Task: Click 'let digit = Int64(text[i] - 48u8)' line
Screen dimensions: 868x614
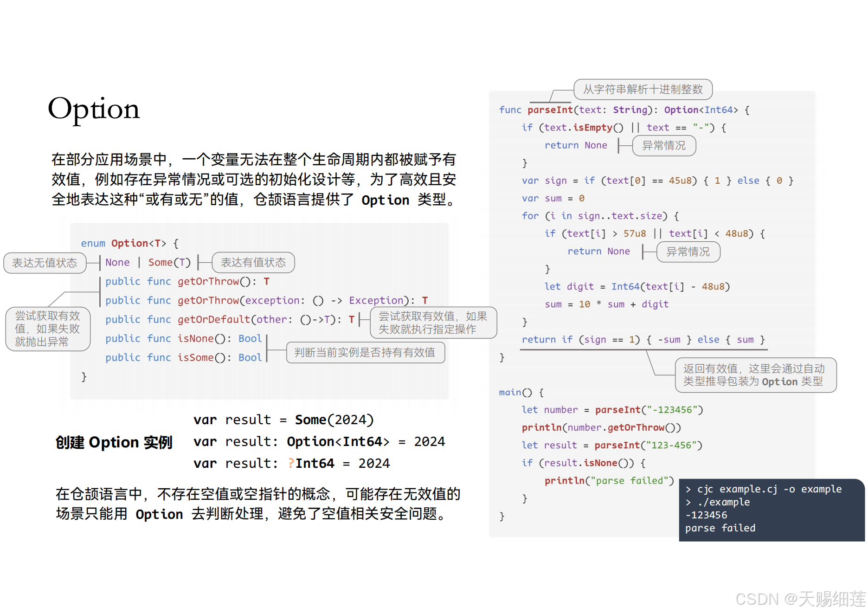Action: point(637,286)
